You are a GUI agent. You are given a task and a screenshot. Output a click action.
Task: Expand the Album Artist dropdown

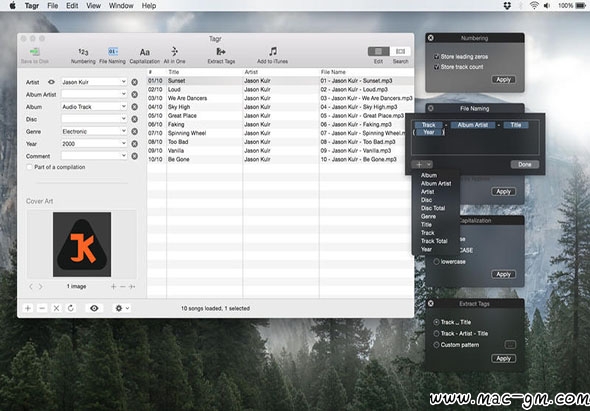123,94
